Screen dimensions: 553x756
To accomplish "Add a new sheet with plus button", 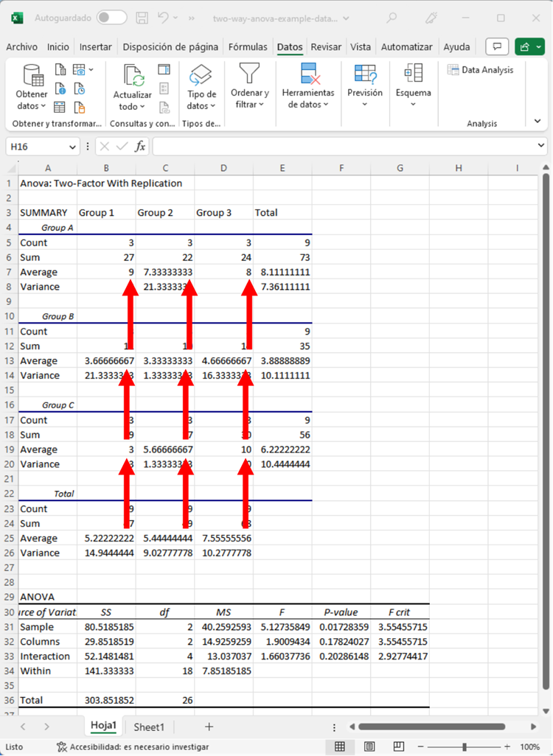I will [209, 727].
